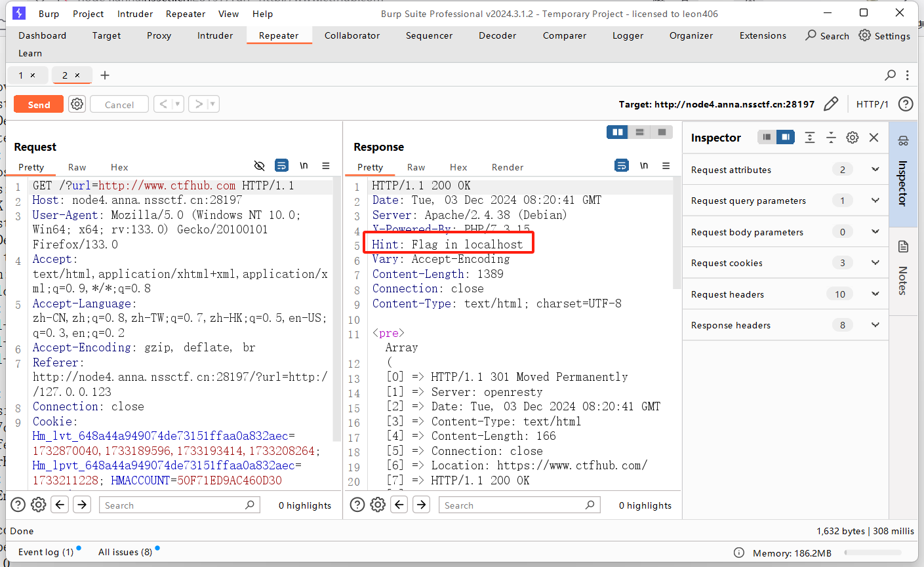Click the Cancel button
This screenshot has height=567, width=924.
point(119,104)
